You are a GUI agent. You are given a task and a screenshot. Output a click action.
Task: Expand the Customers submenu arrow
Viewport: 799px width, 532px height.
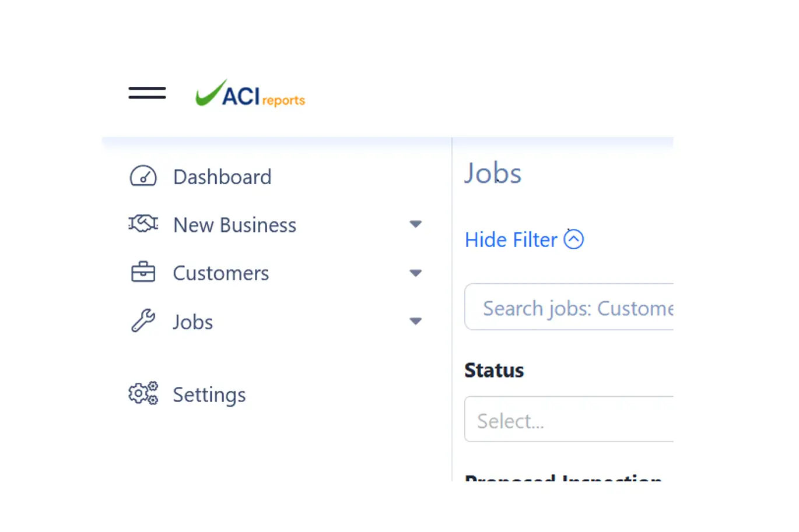[415, 273]
